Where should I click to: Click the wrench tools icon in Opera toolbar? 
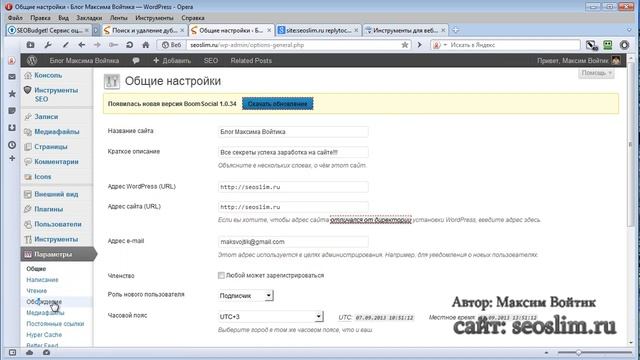(48, 45)
